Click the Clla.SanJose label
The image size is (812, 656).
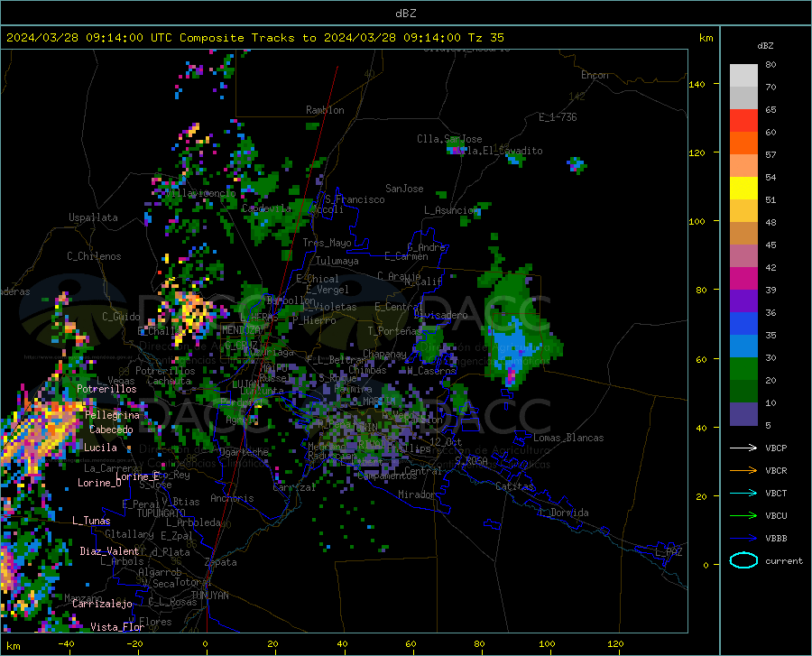(449, 139)
